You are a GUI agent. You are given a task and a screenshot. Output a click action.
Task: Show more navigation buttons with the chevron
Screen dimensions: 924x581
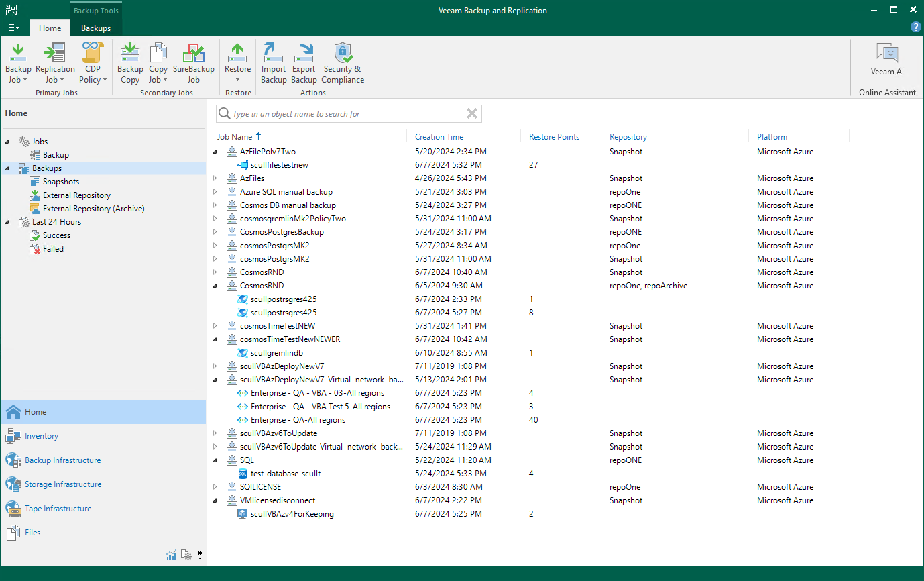click(200, 555)
